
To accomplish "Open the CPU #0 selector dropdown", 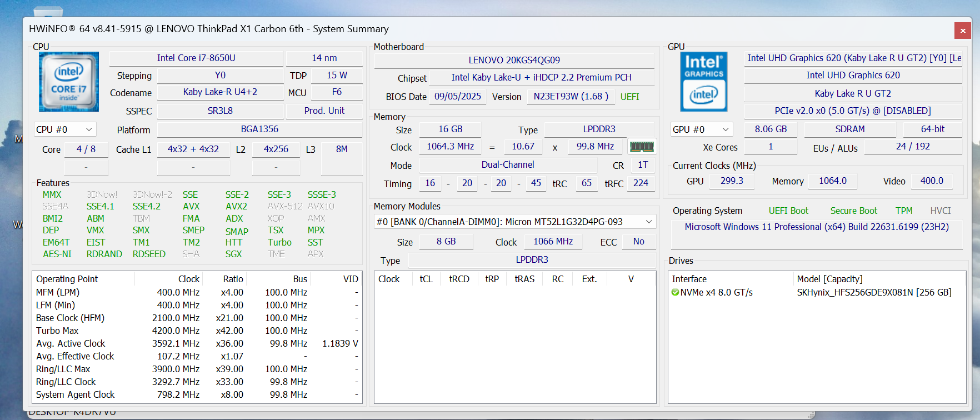I will [x=65, y=129].
